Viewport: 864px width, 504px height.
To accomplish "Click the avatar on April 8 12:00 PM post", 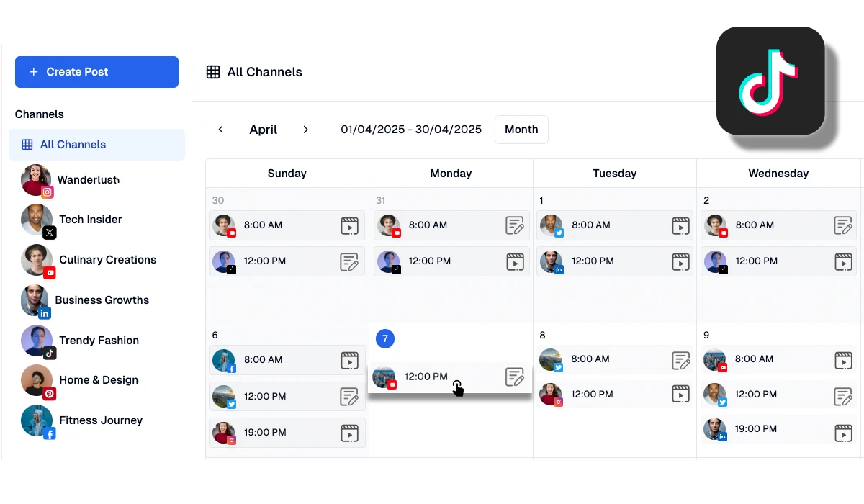I will pos(551,394).
